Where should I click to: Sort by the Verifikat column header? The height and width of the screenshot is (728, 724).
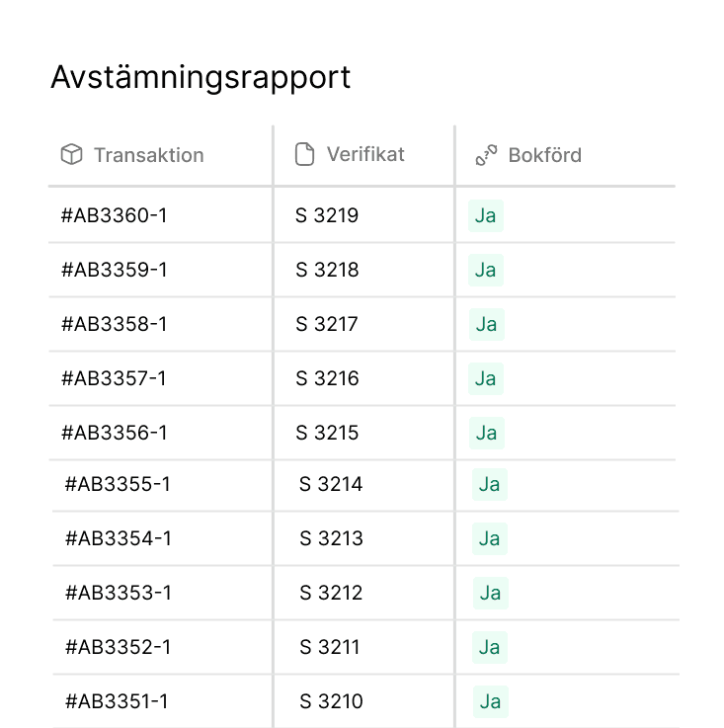[365, 154]
